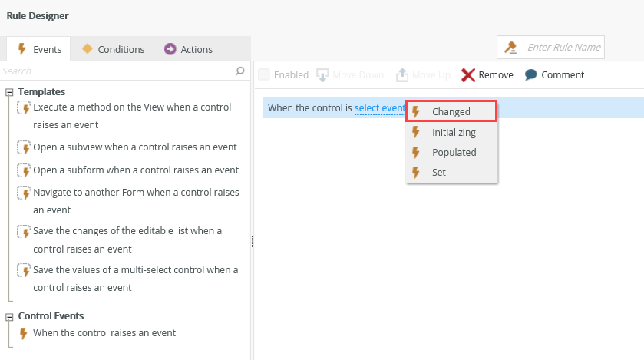Open the select event dropdown link
Viewport: 644px width, 360px height.
[x=379, y=108]
